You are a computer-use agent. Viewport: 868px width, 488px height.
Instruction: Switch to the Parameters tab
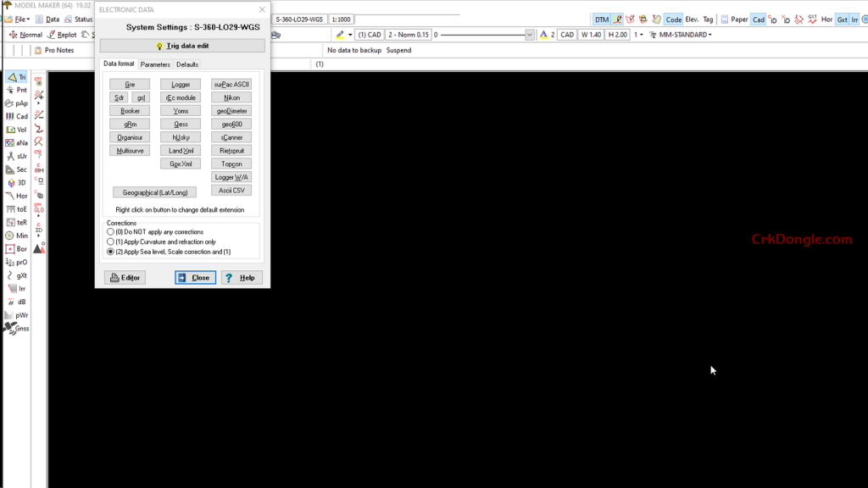[x=155, y=64]
